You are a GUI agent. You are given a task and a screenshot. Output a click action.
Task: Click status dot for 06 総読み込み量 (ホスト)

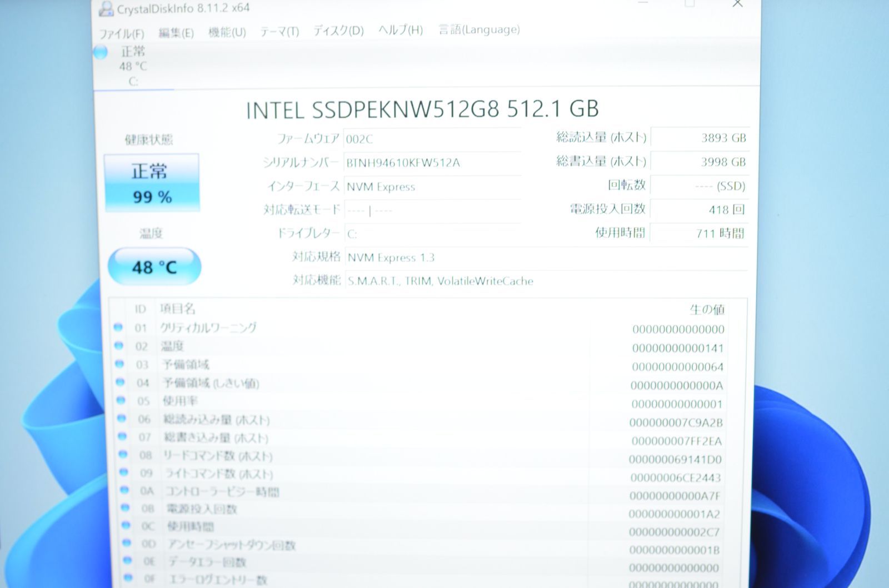122,419
